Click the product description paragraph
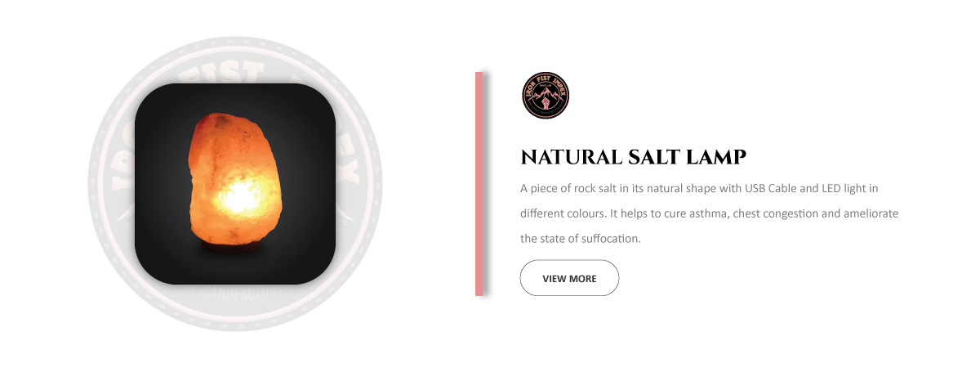This screenshot has width=980, height=368. (710, 213)
